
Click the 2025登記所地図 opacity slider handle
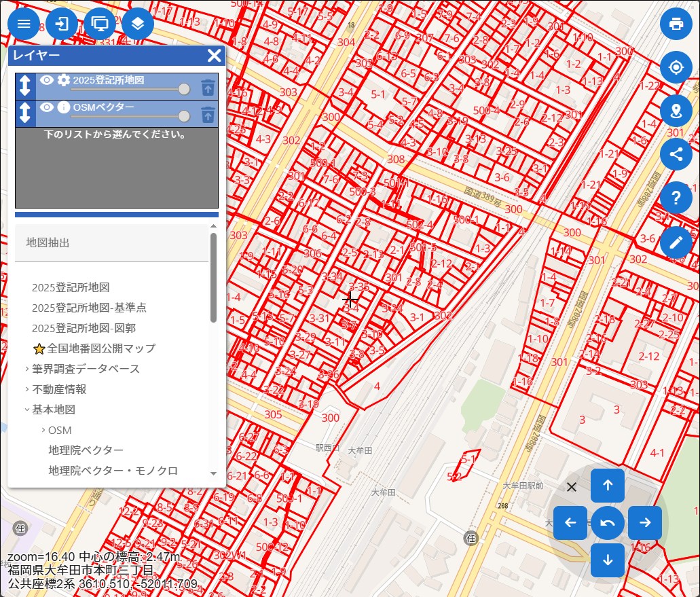[184, 89]
